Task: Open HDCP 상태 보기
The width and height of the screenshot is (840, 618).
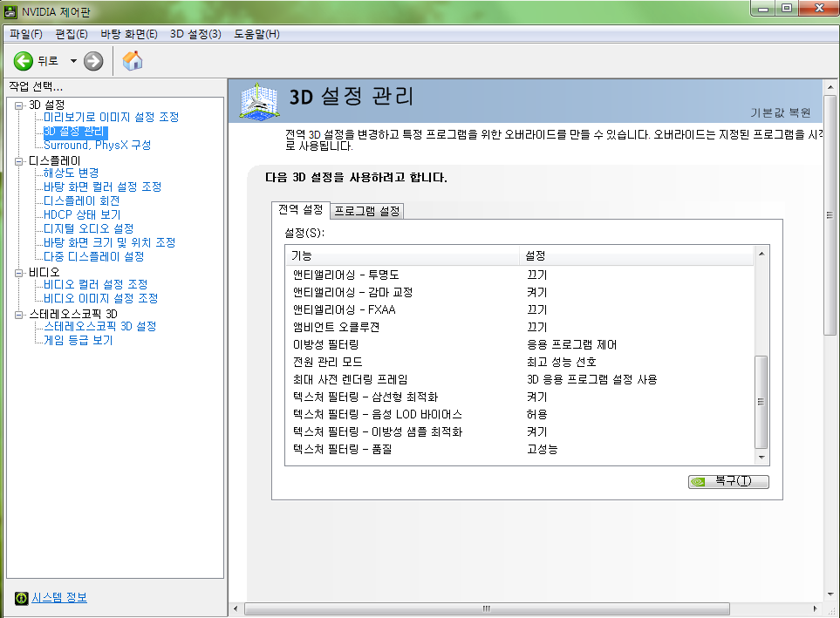Action: 82,214
